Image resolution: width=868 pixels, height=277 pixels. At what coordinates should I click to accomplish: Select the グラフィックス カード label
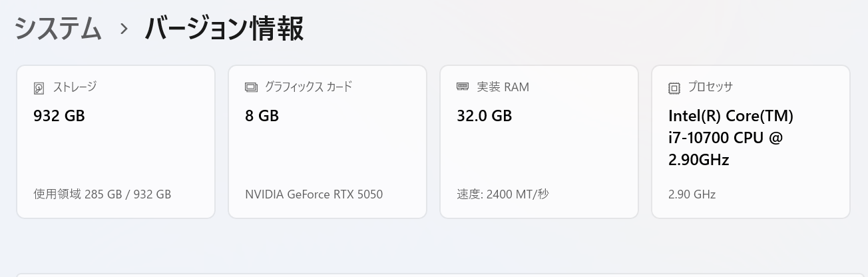tap(308, 87)
